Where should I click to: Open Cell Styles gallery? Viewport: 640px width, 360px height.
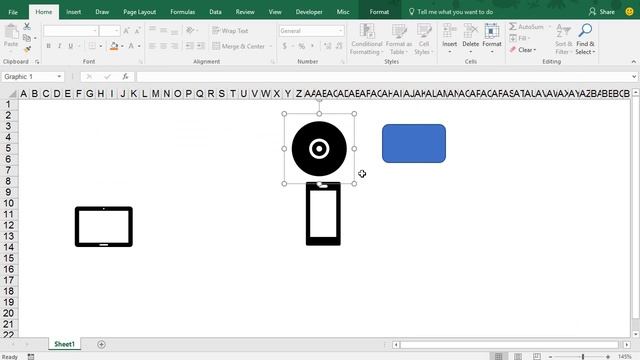coord(424,39)
